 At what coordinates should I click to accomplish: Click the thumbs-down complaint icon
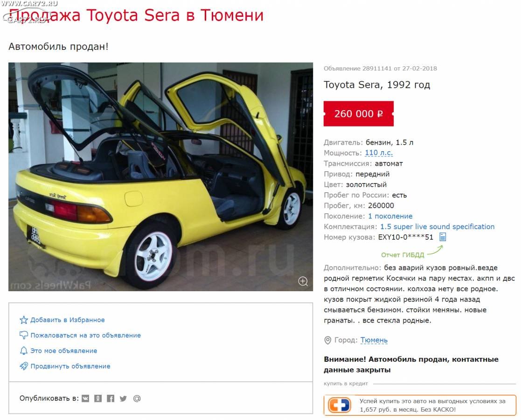click(x=24, y=335)
